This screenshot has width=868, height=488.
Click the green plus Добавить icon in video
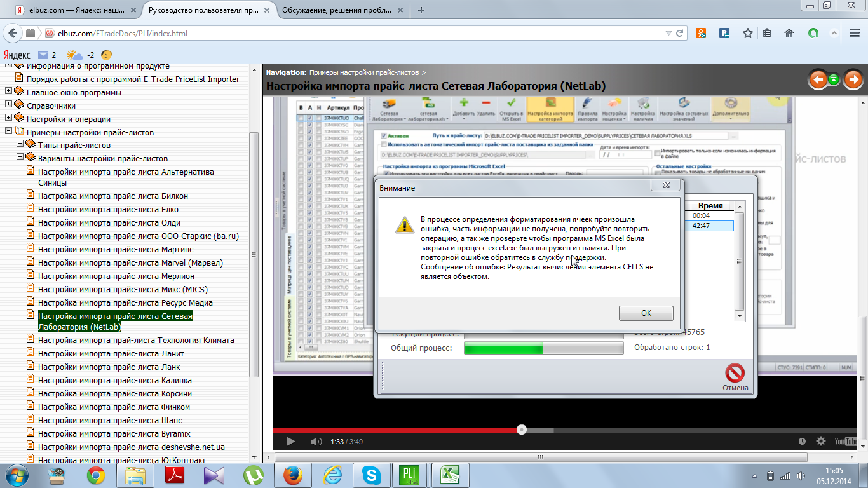(x=464, y=103)
